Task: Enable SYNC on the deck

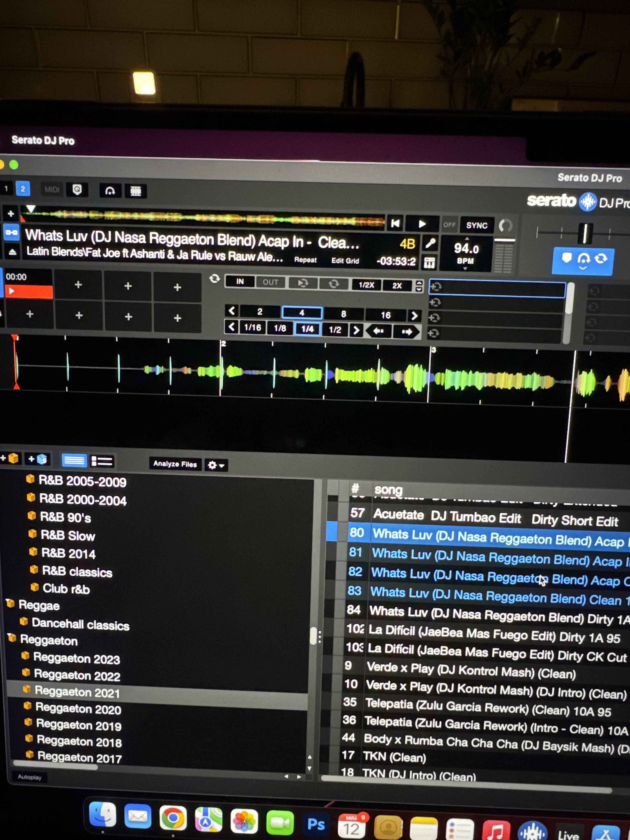Action: pyautogui.click(x=477, y=226)
